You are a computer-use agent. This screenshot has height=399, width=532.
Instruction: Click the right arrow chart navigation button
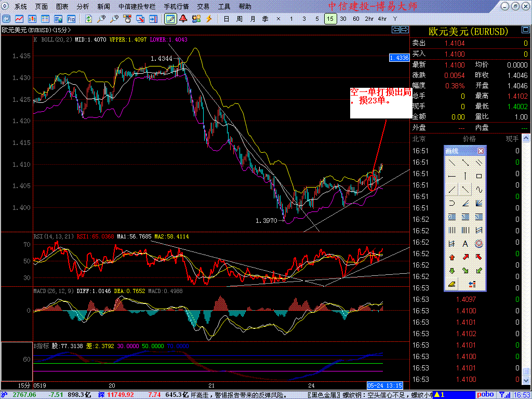click(x=404, y=30)
